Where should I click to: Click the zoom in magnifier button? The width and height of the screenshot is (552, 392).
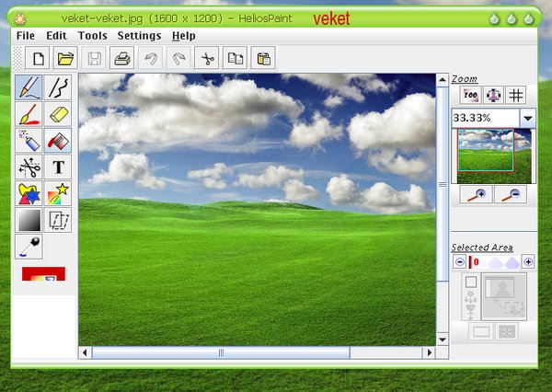(x=476, y=195)
